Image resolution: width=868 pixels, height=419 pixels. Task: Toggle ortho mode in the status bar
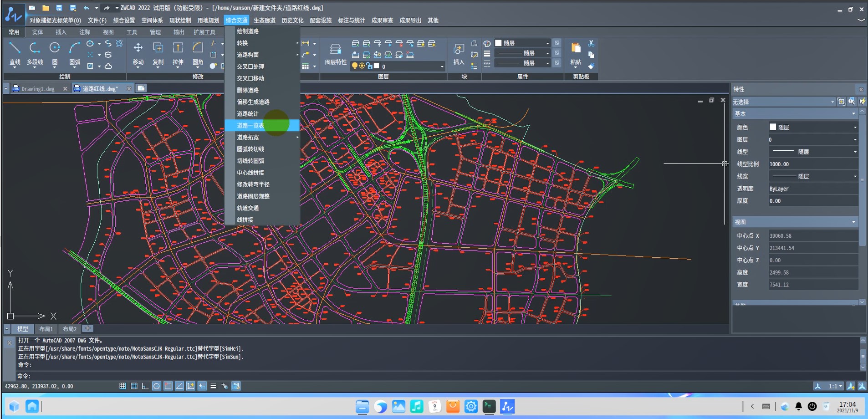[145, 386]
